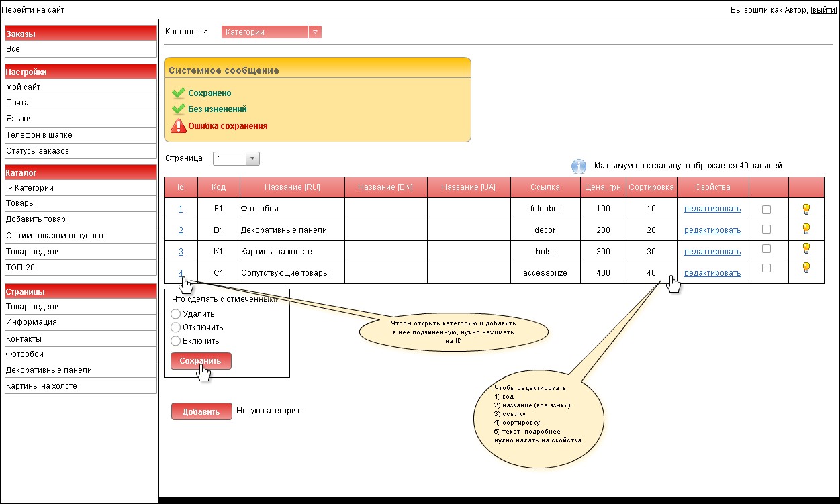Click the Сортировка column header

click(x=651, y=187)
